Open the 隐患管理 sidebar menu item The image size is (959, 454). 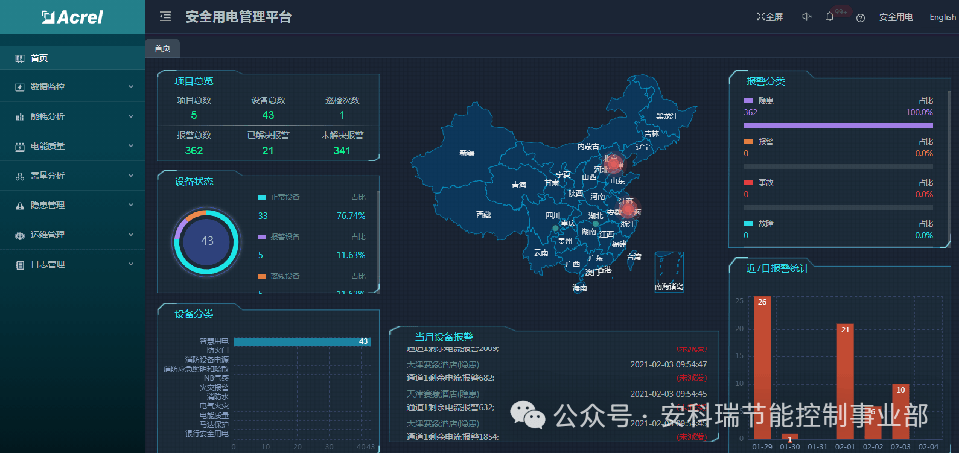72,206
